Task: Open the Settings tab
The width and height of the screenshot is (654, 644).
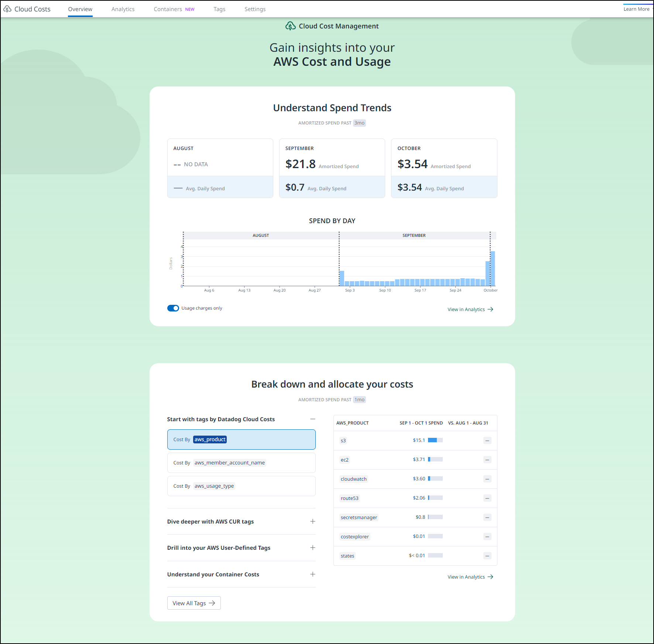Action: click(255, 9)
